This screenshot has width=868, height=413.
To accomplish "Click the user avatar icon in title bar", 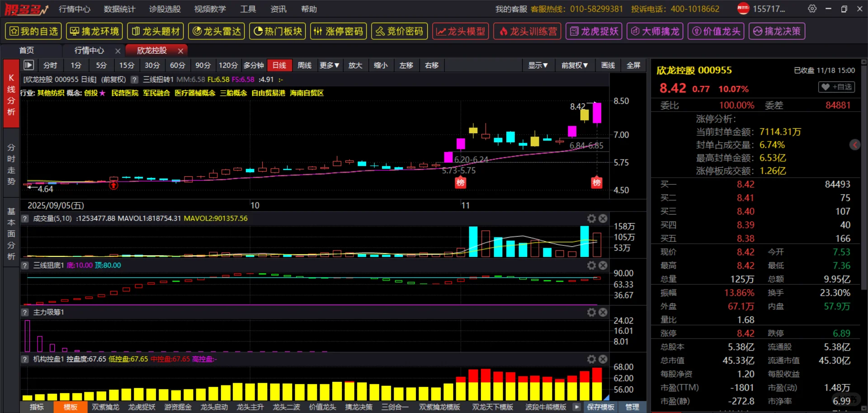I will (x=743, y=9).
